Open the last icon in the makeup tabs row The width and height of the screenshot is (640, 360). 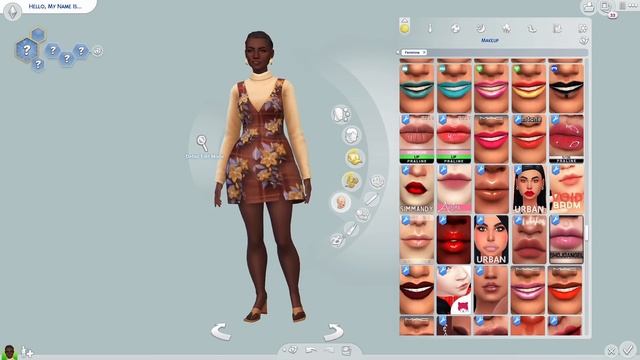pyautogui.click(x=582, y=28)
